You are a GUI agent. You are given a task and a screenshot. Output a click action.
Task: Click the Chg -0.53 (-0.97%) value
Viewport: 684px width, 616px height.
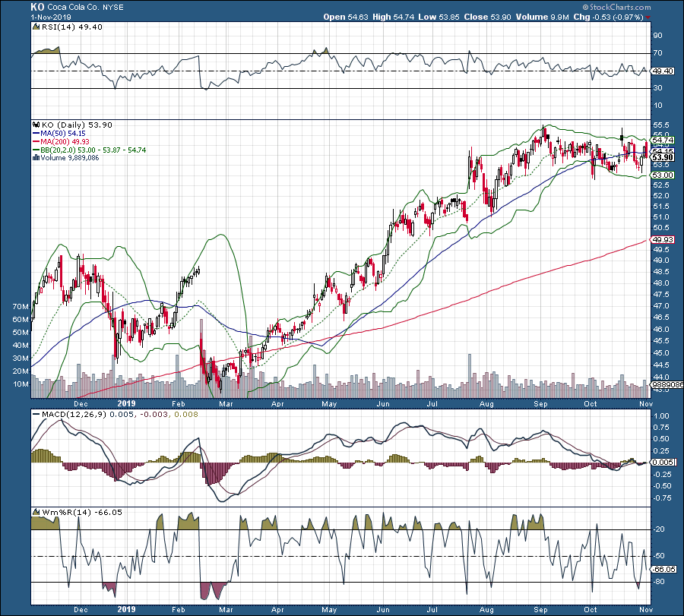pos(609,17)
